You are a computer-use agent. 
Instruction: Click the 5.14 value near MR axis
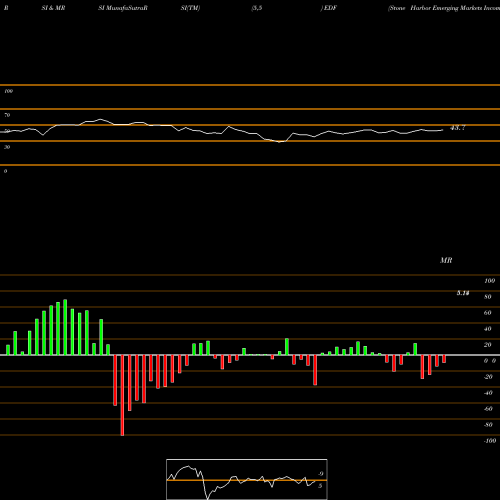(x=463, y=293)
